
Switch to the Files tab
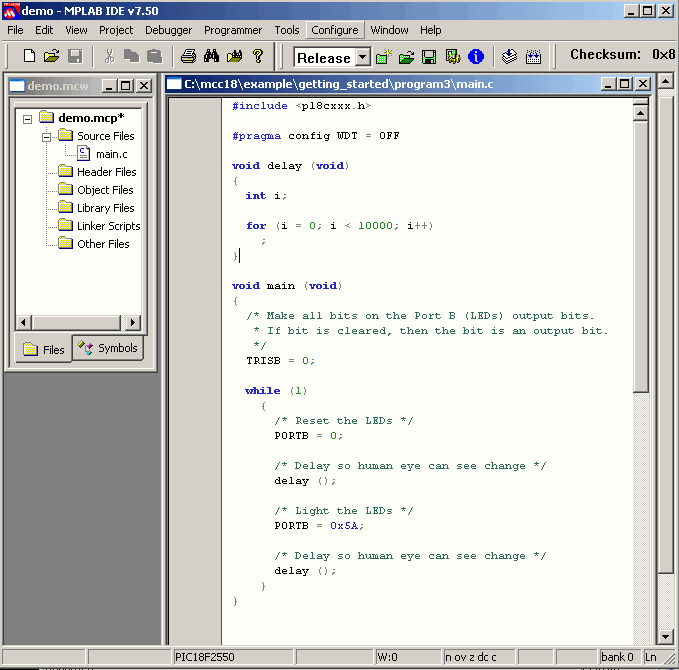[x=44, y=349]
